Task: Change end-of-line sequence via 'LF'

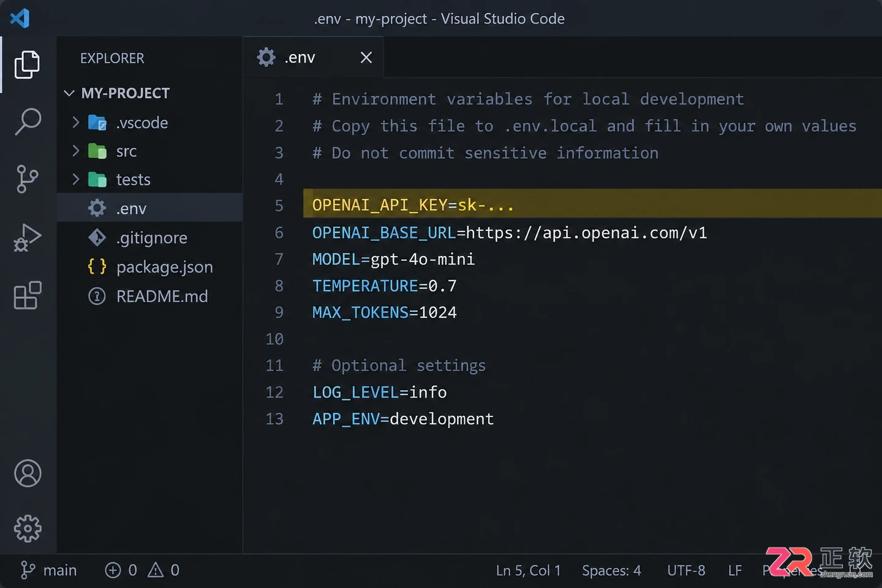Action: pyautogui.click(x=735, y=570)
